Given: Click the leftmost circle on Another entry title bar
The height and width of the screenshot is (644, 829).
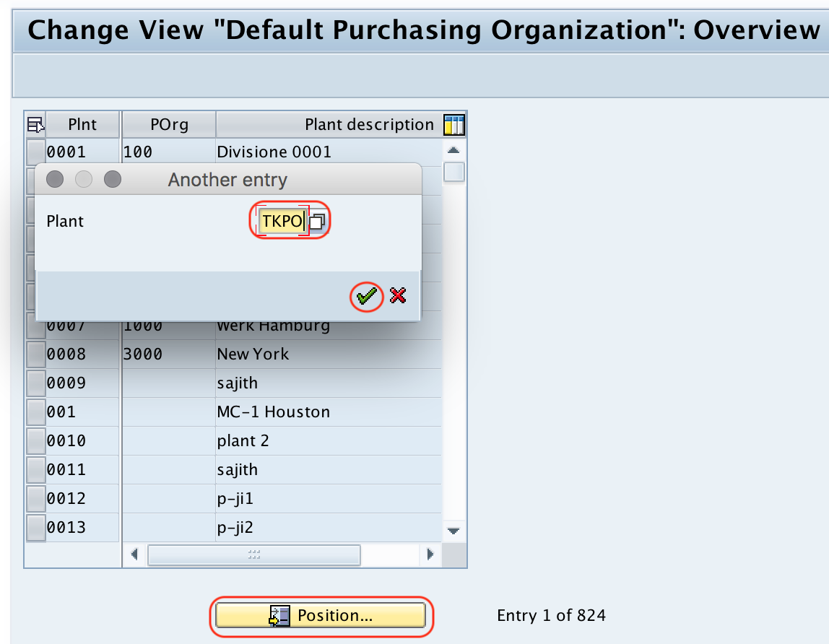Looking at the screenshot, I should pos(54,179).
